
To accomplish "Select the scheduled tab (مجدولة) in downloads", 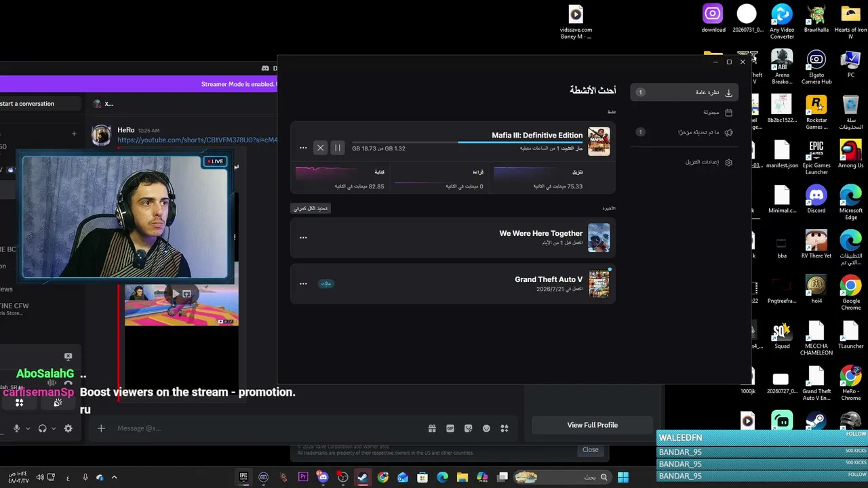I will click(x=684, y=113).
